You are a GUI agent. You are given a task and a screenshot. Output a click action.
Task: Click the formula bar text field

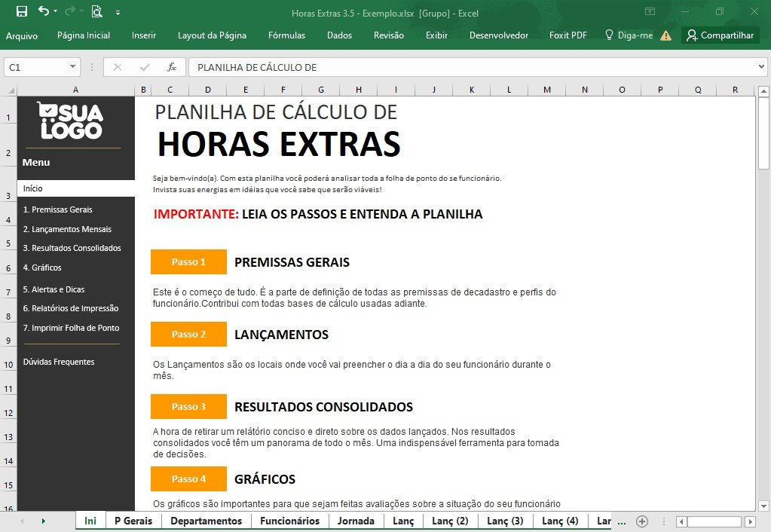472,67
